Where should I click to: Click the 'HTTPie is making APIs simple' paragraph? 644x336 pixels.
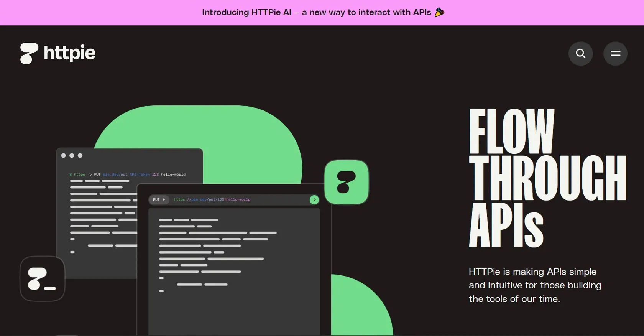[535, 285]
